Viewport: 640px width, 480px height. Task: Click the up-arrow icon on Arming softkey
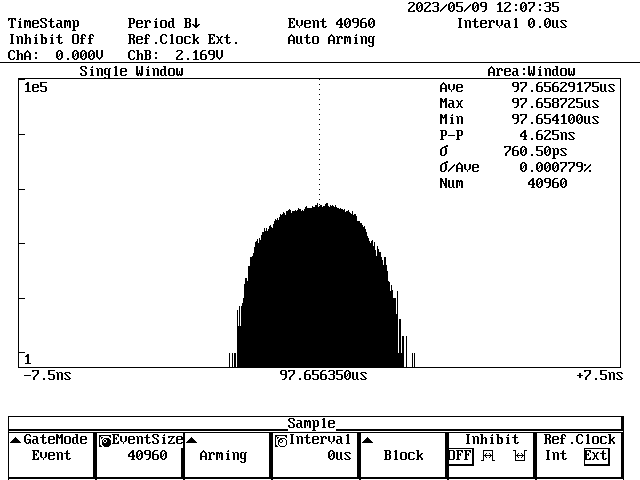click(191, 440)
